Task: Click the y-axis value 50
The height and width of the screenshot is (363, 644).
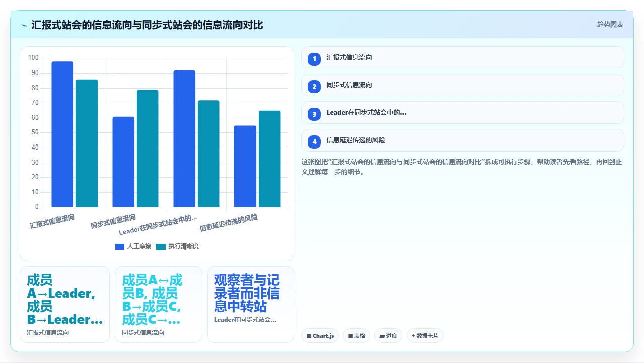Action: (35, 132)
